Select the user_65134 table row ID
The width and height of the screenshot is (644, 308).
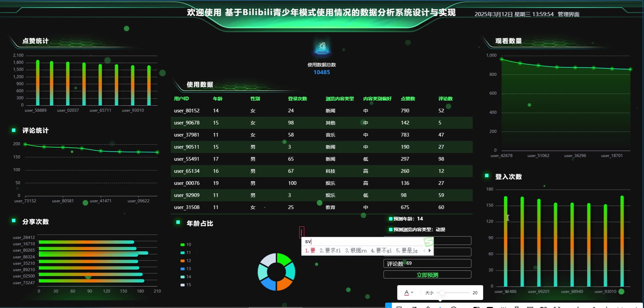[187, 171]
